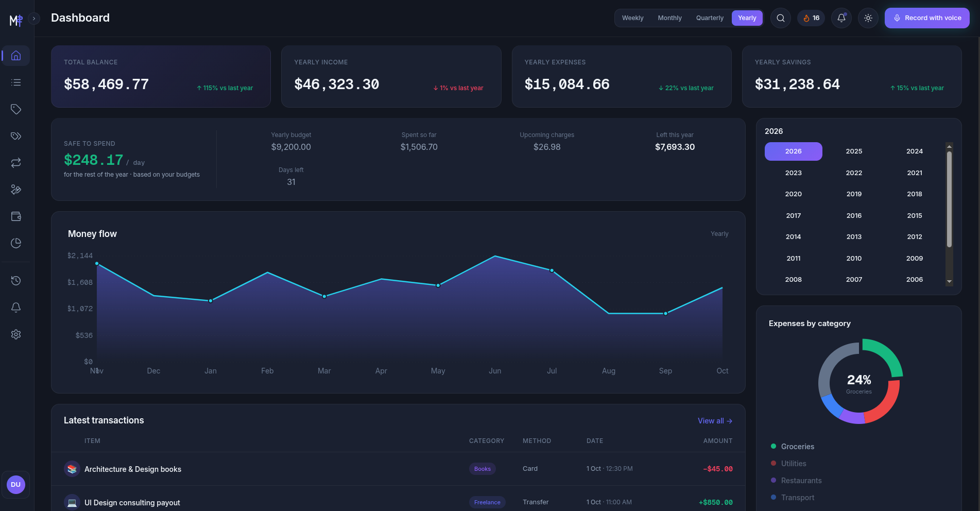Open the hand-with-coin sidebar icon

click(x=16, y=190)
